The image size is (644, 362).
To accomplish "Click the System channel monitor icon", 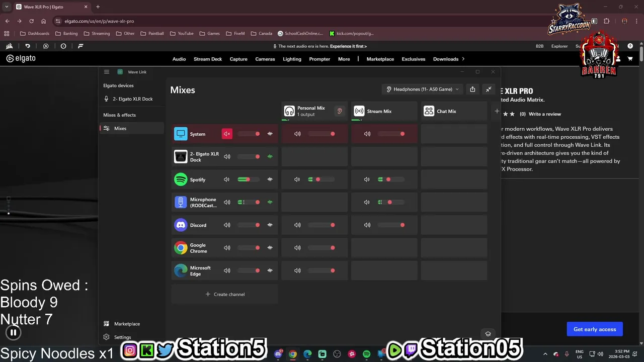I will click(x=181, y=134).
